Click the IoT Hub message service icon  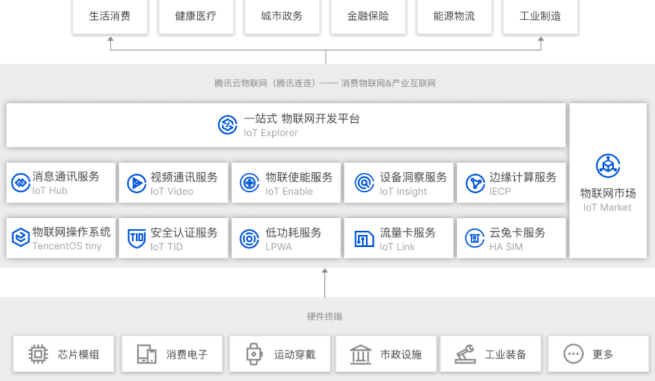(x=20, y=183)
